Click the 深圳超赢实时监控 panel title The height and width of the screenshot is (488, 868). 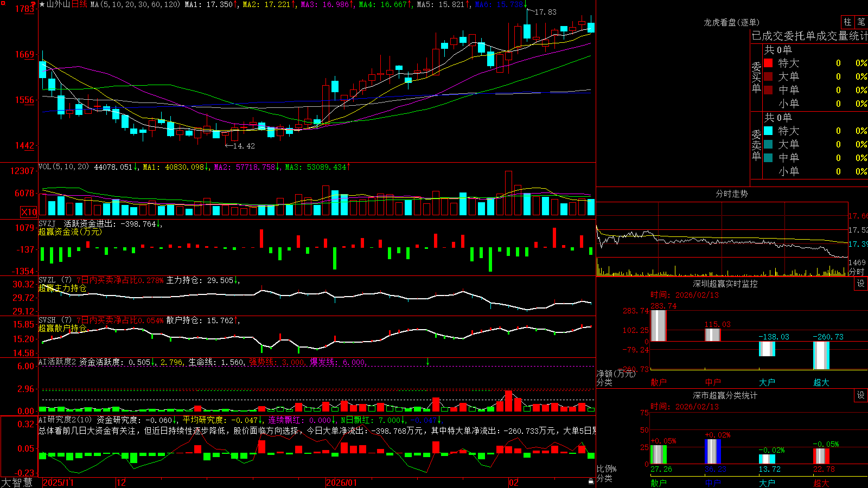[x=725, y=284]
